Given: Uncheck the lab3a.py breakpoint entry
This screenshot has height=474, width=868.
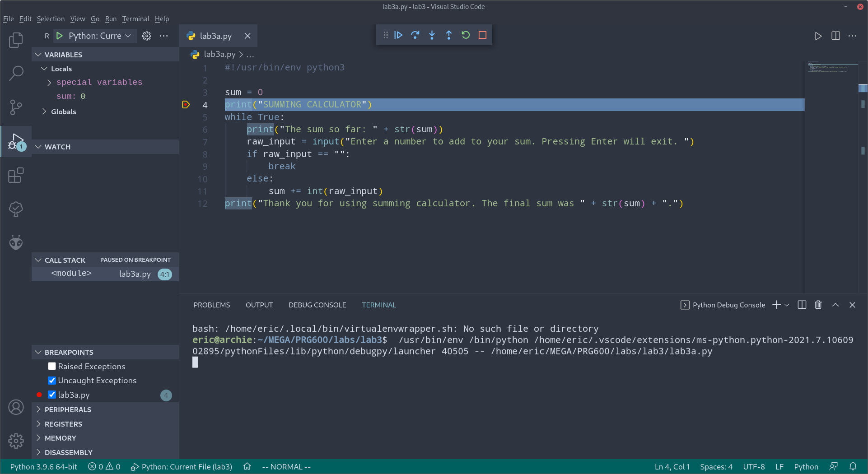Looking at the screenshot, I should [51, 395].
